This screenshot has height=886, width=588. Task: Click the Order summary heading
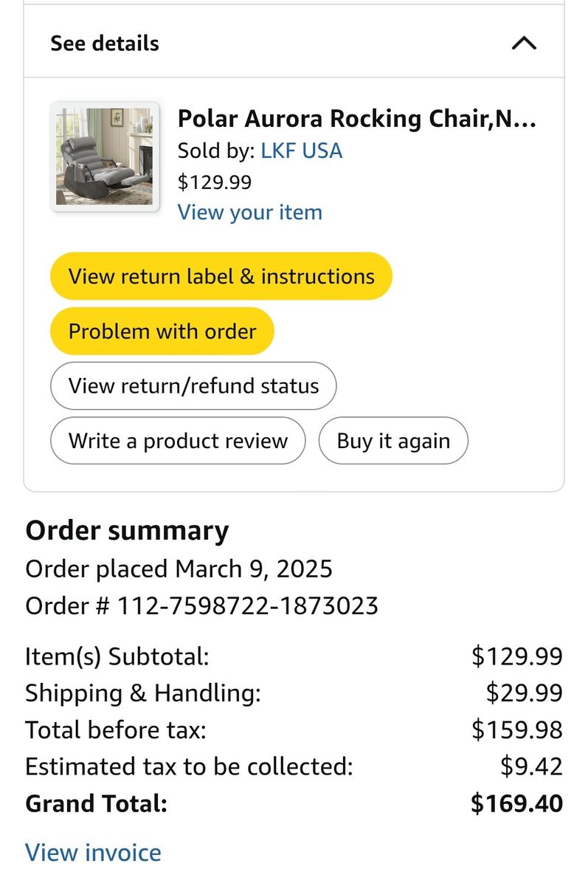pyautogui.click(x=127, y=531)
